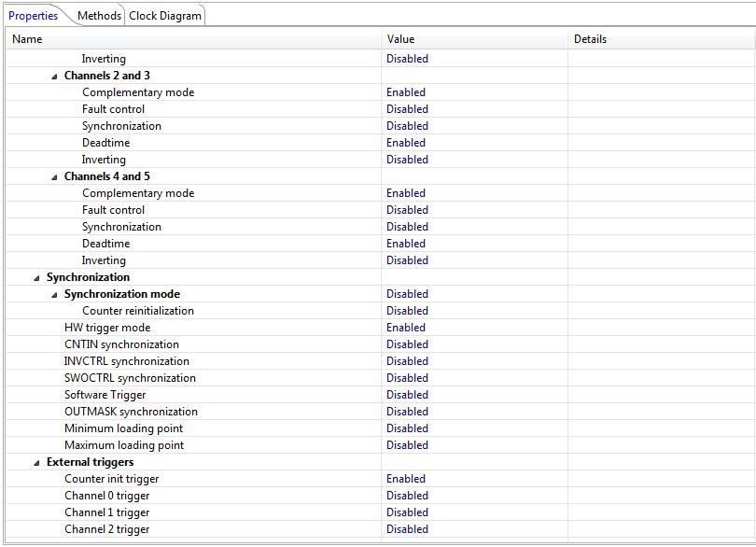
Task: Click Disabled value of CNTIN synchronization
Action: pyautogui.click(x=408, y=344)
